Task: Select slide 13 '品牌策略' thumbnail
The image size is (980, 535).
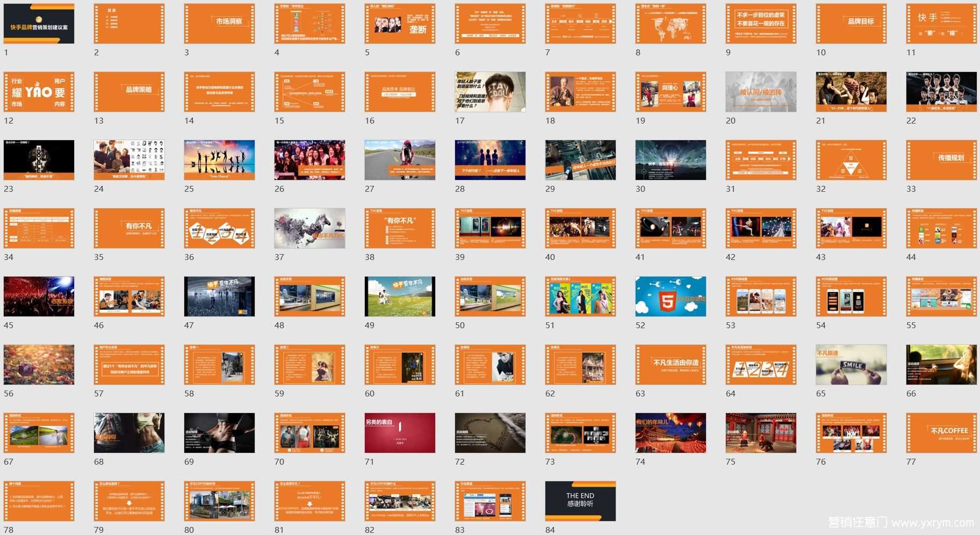Action: coord(129,92)
